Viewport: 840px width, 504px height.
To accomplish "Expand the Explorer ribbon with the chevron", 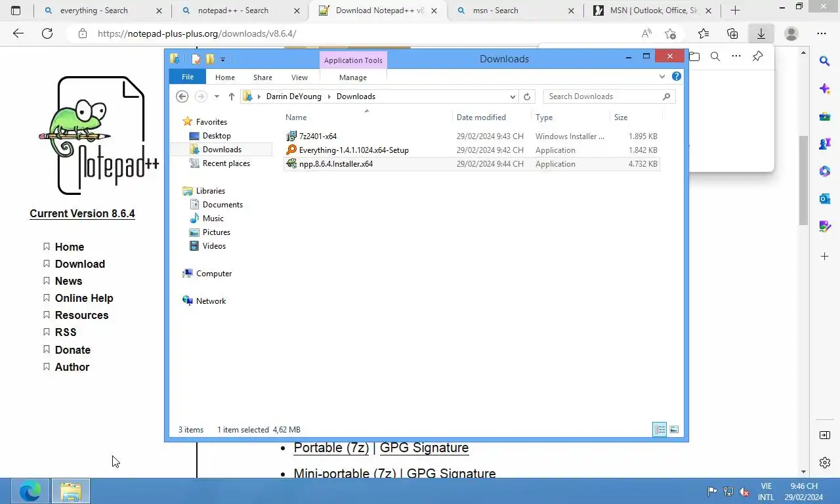I will pos(661,77).
